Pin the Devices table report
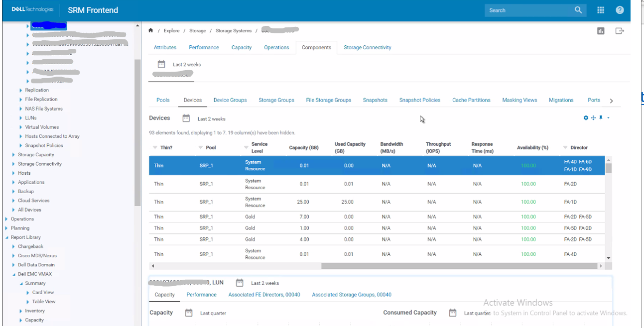This screenshot has width=644, height=328. click(x=601, y=118)
